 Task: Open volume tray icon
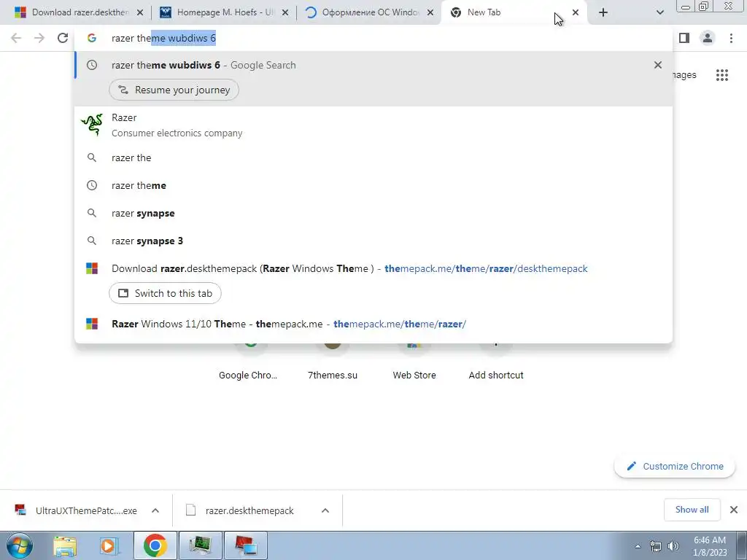point(673,546)
